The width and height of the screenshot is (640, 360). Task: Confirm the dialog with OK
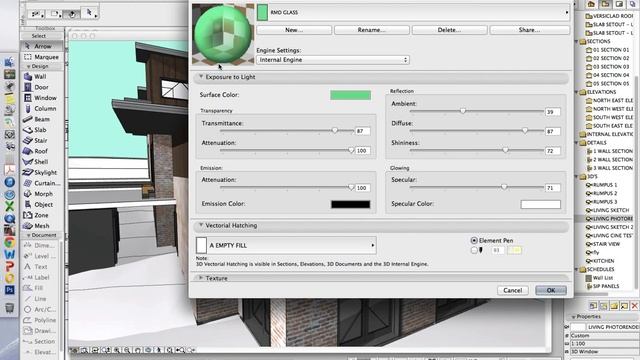(551, 290)
